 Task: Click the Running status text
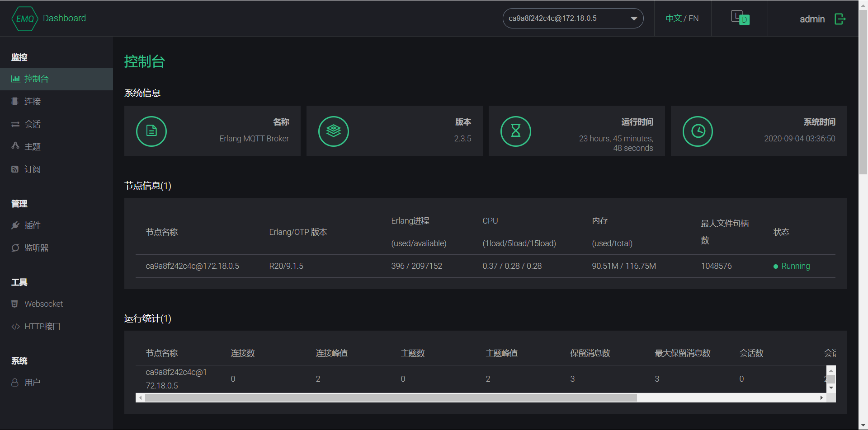pos(795,266)
